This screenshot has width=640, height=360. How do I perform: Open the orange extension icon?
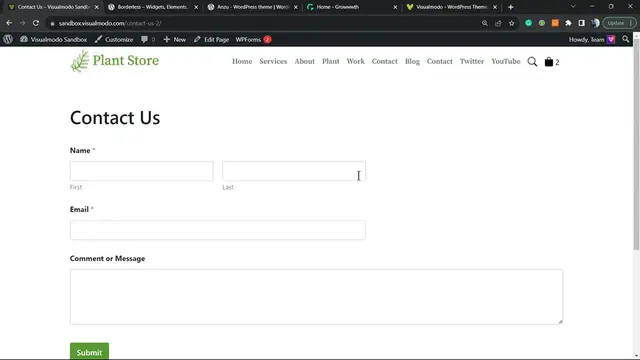pyautogui.click(x=555, y=23)
